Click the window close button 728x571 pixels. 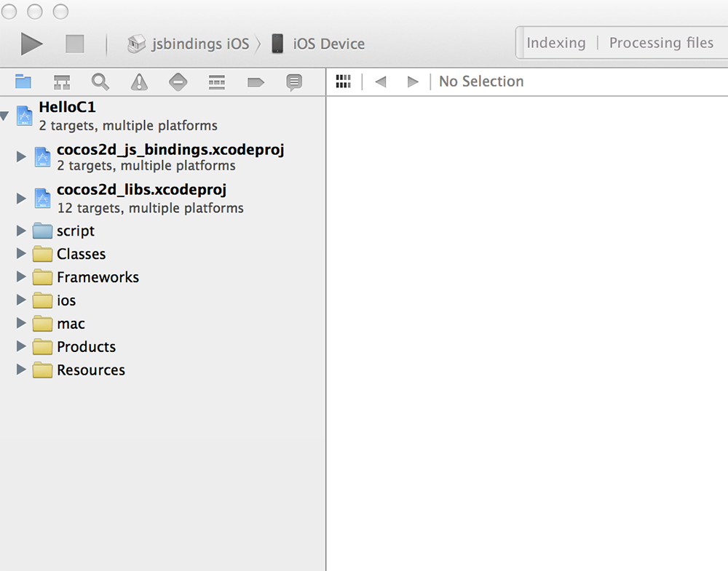click(9, 11)
